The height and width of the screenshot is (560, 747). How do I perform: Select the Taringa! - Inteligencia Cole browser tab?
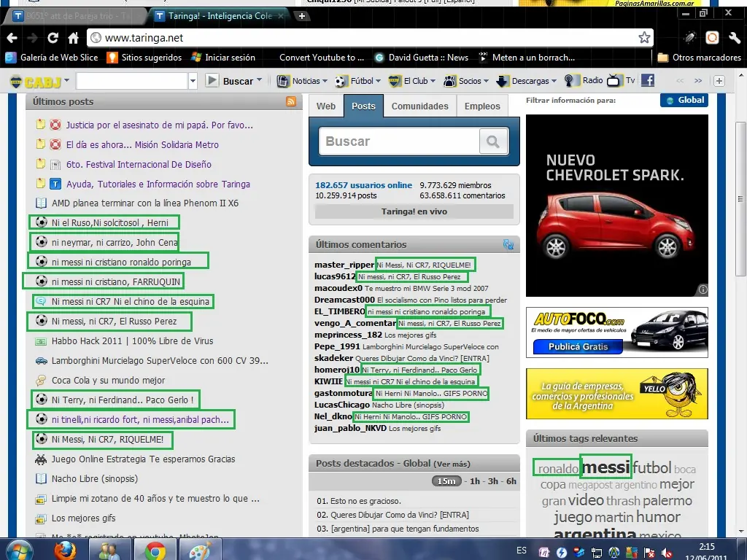(220, 16)
